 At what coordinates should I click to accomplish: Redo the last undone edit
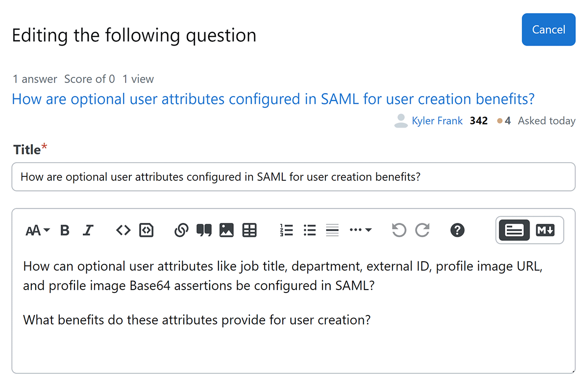click(422, 230)
